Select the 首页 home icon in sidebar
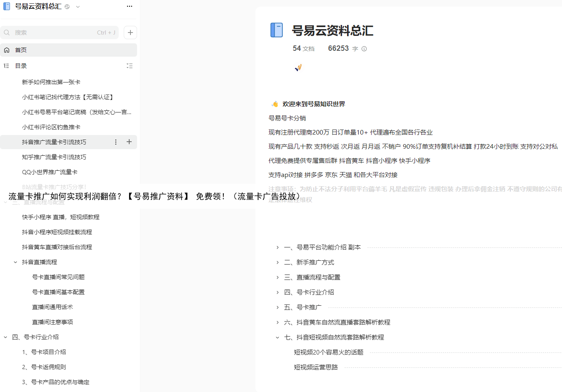This screenshot has width=562, height=392. [6, 50]
